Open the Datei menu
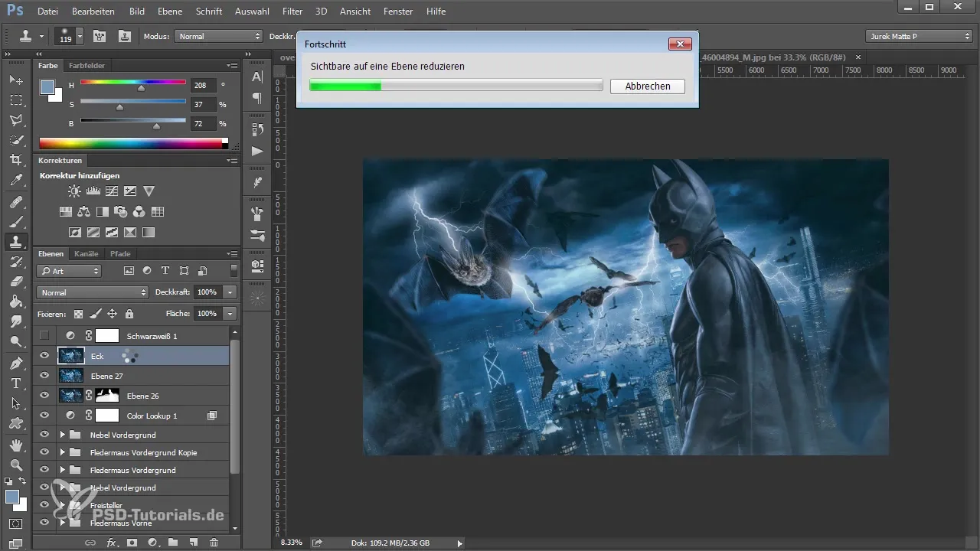 click(x=47, y=11)
